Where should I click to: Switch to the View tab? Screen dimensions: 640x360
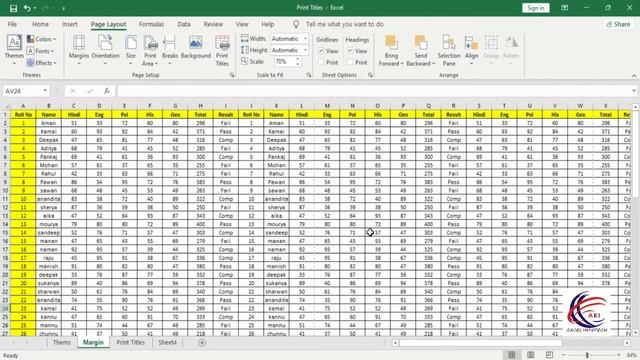pyautogui.click(x=242, y=24)
